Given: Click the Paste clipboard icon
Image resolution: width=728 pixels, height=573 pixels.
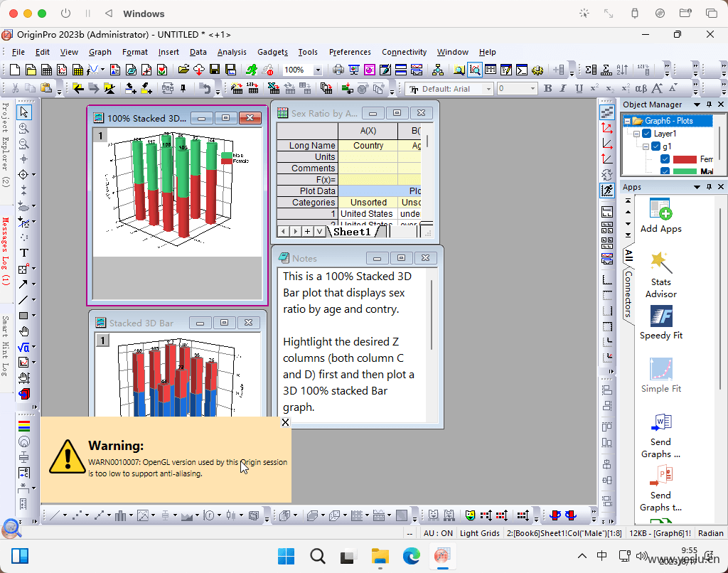Looking at the screenshot, I should (46, 88).
